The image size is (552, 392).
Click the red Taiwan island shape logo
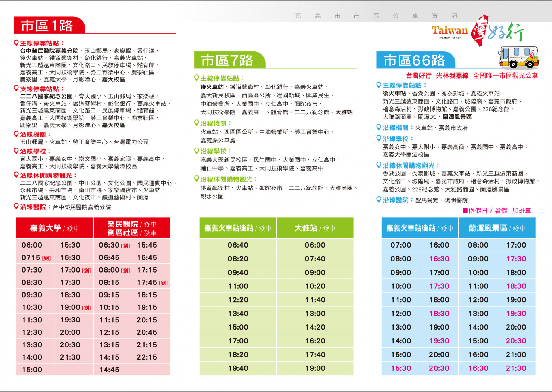pos(480,31)
